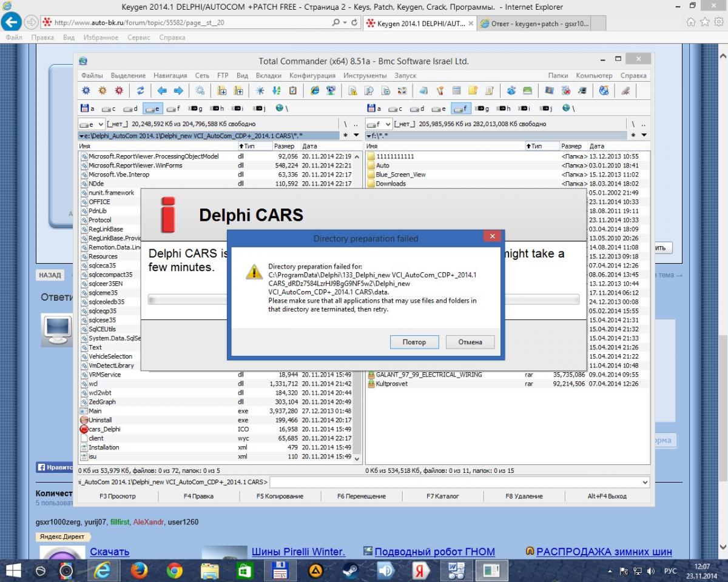Click the Повтор button in error dialog
Image resolution: width=728 pixels, height=582 pixels.
point(414,342)
